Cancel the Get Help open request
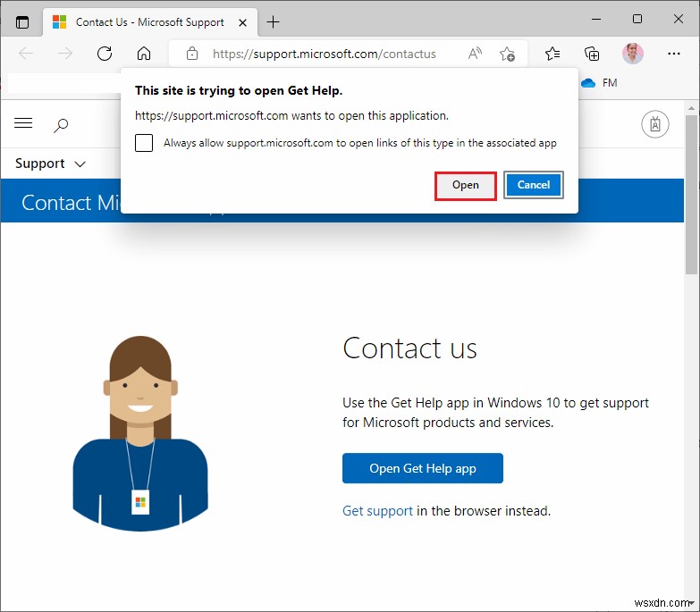This screenshot has height=612, width=700. tap(534, 185)
